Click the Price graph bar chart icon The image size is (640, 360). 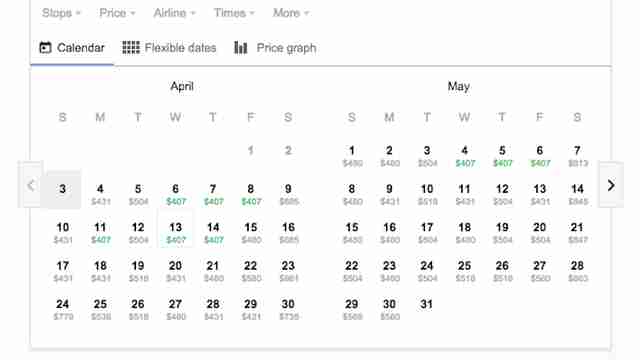click(240, 48)
